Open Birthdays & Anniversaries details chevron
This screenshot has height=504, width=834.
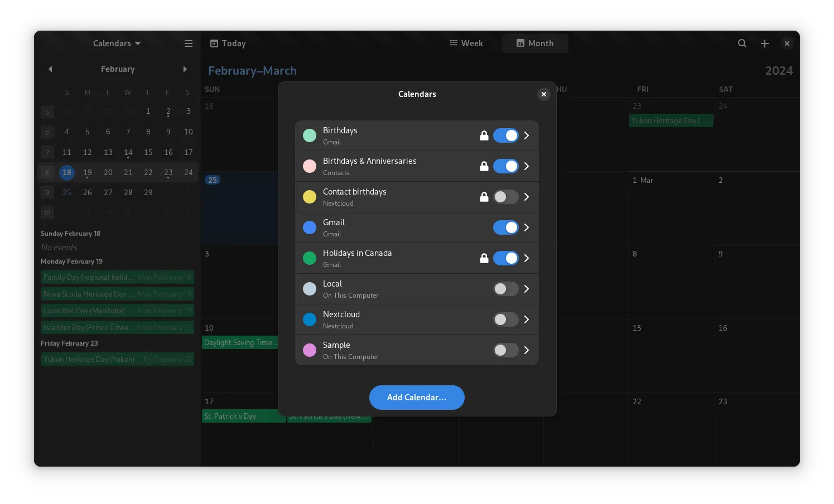(x=526, y=166)
